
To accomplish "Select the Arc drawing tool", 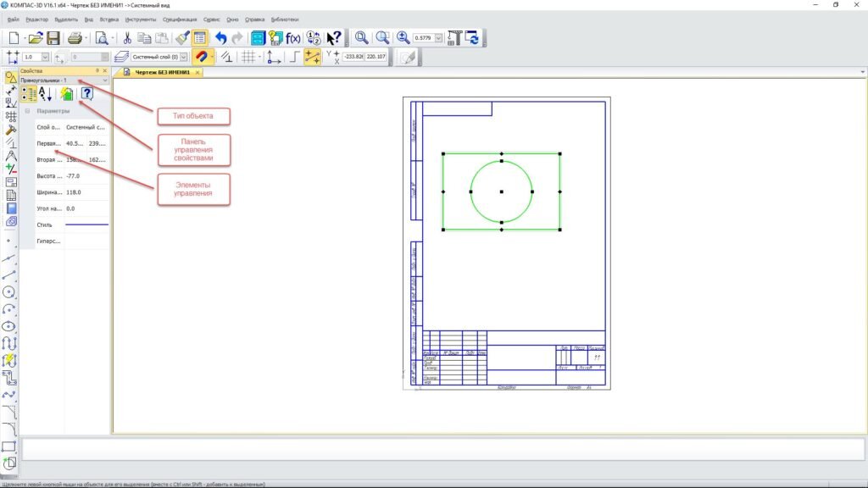I will click(8, 309).
